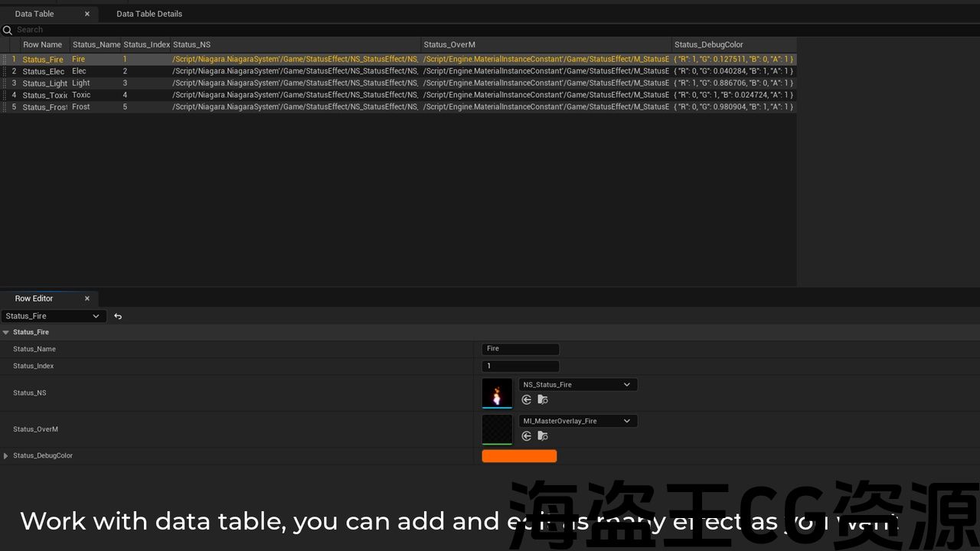This screenshot has height=551, width=980.
Task: Click the Status_Name field containing Fire
Action: (x=521, y=349)
